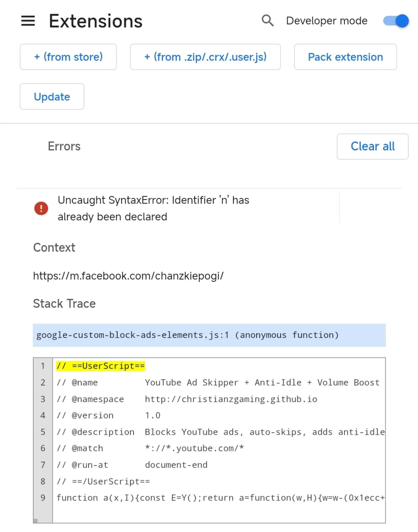The height and width of the screenshot is (532, 418).
Task: Click the @namespace christianzgaming.github.io line
Action: coord(187,399)
